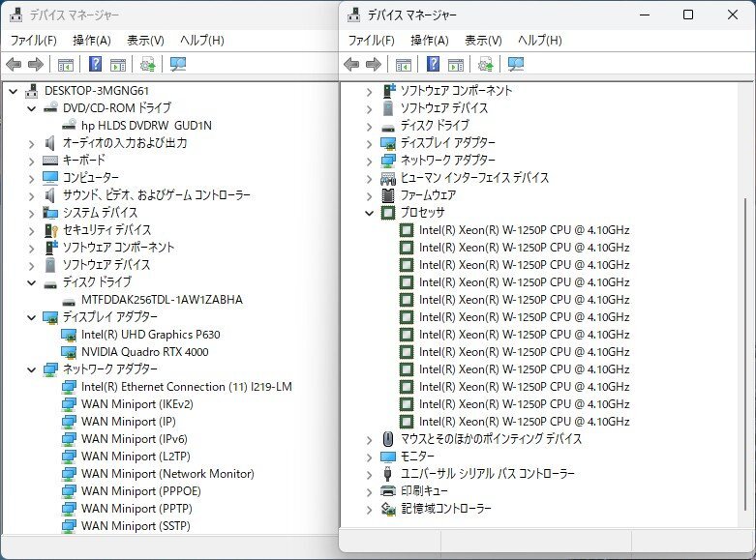Image resolution: width=756 pixels, height=560 pixels.
Task: Collapse the DVD/CD-ROM ドライブ node
Action: (32, 108)
